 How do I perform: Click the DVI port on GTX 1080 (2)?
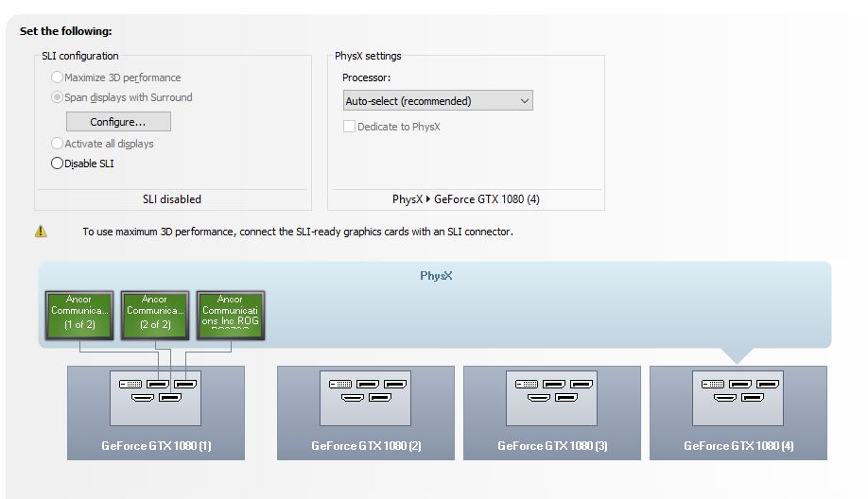coord(340,384)
